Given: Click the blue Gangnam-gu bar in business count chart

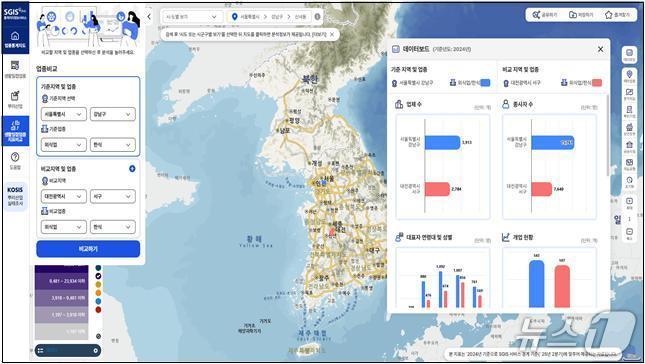Looking at the screenshot, I should click(442, 142).
